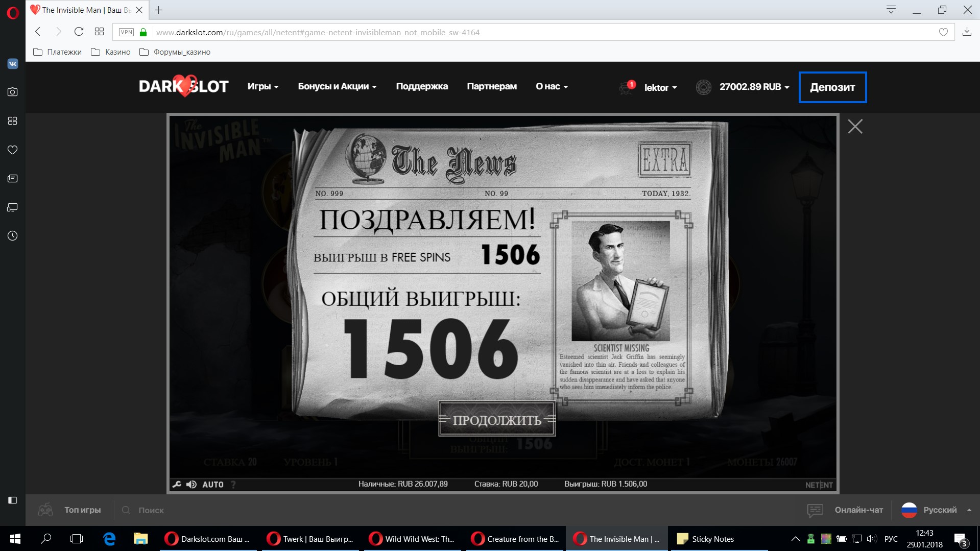980x551 pixels.
Task: Expand the Бонусы и Акции menu
Action: (x=337, y=86)
